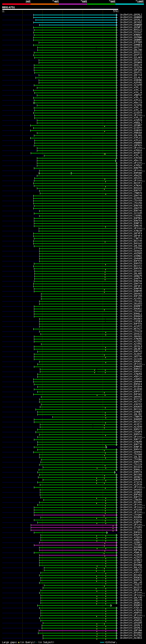Open hit UniRef100_Q6YA92
The width and height of the screenshot is (146, 644).
131,22
